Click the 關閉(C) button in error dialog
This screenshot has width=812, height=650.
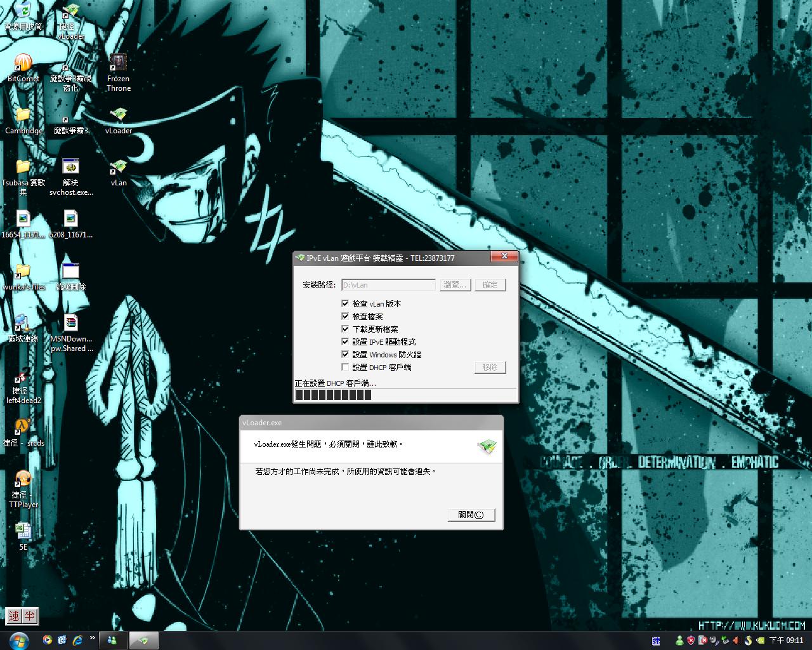[471, 515]
